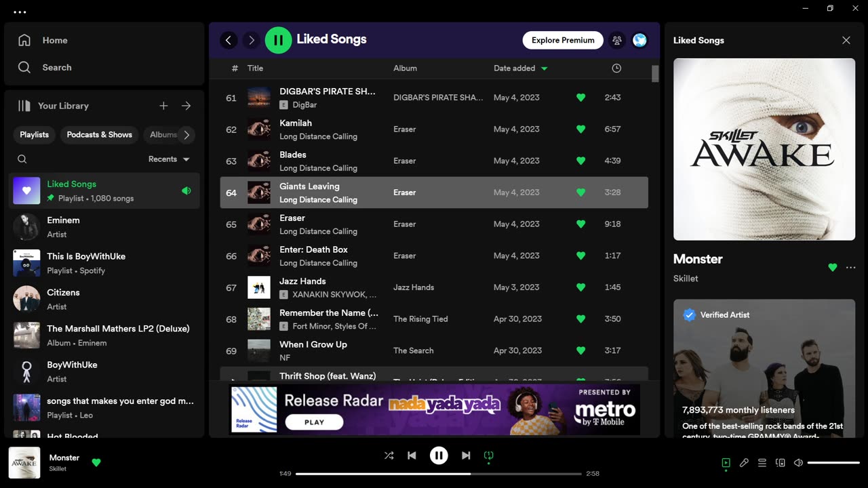Open The Marshall Mathers LP2 (Deluxe) album
Screen dimensions: 868x488
click(x=104, y=335)
